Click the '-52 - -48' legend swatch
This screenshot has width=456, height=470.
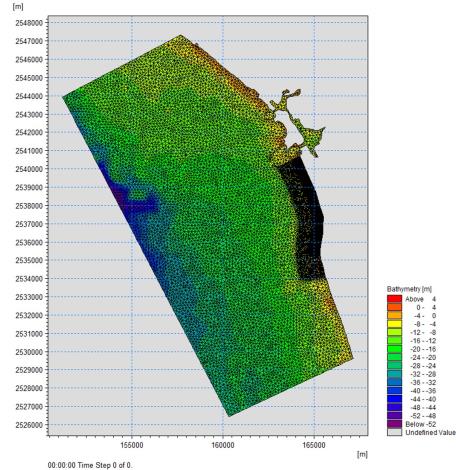(394, 415)
